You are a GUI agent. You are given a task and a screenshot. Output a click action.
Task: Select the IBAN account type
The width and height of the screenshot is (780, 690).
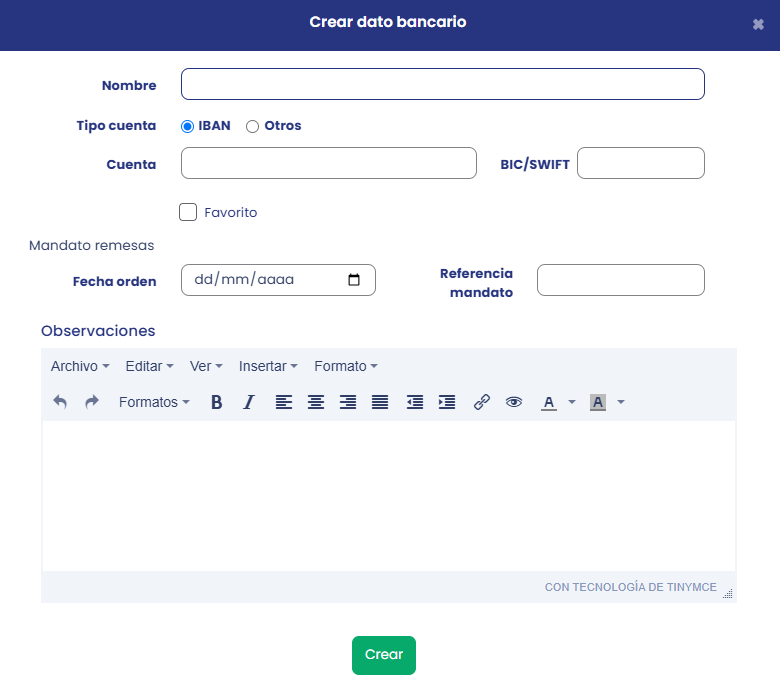(x=187, y=126)
